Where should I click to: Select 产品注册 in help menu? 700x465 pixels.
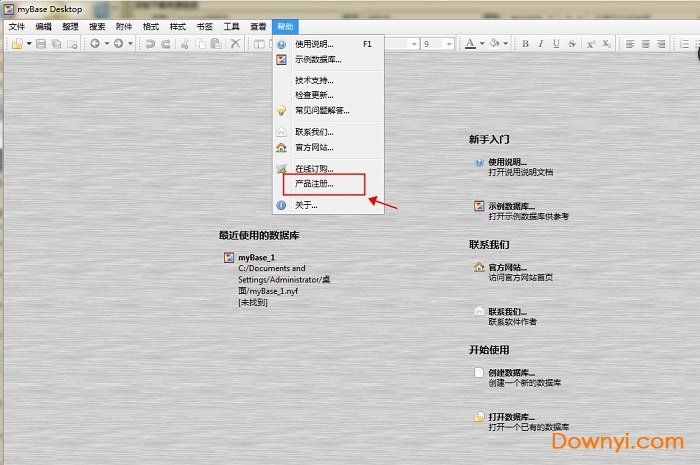(328, 184)
